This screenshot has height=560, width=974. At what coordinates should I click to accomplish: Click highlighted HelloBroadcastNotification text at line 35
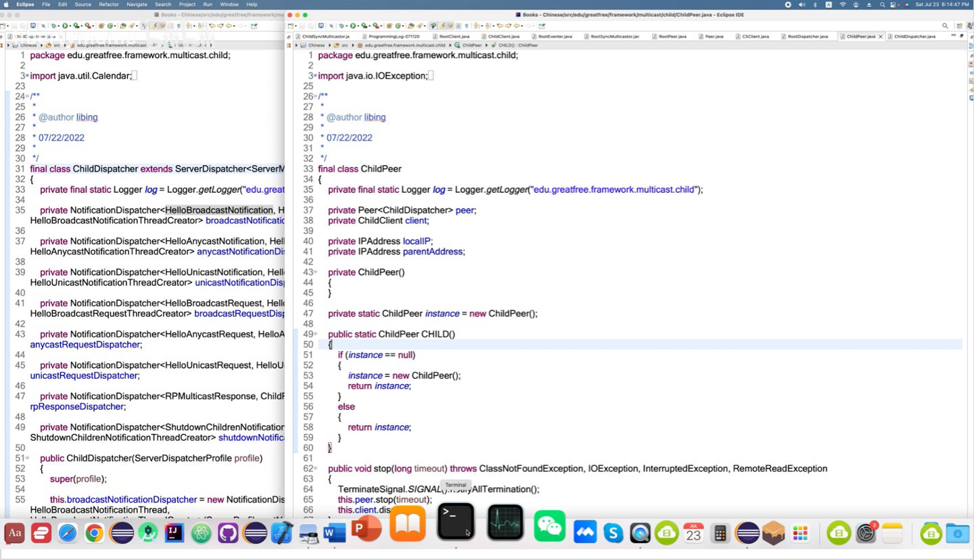click(x=219, y=210)
